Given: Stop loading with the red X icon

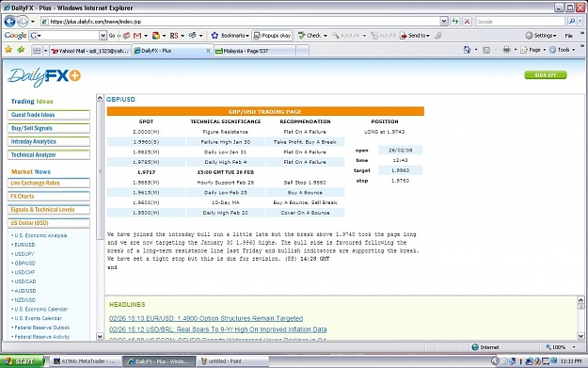Looking at the screenshot, I should (467, 22).
